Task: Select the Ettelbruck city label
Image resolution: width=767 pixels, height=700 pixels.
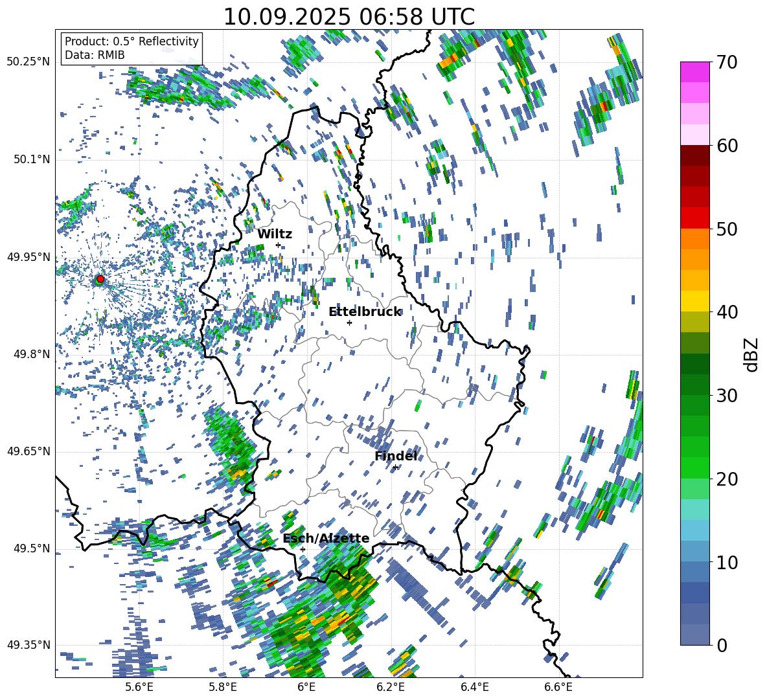Action: (365, 312)
